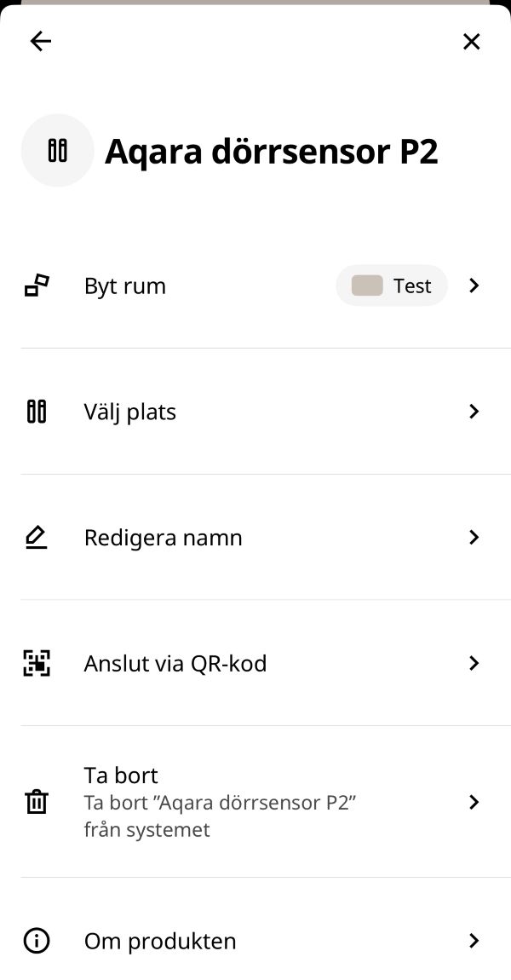Close the device settings sheet
Image resolution: width=511 pixels, height=980 pixels.
[471, 41]
